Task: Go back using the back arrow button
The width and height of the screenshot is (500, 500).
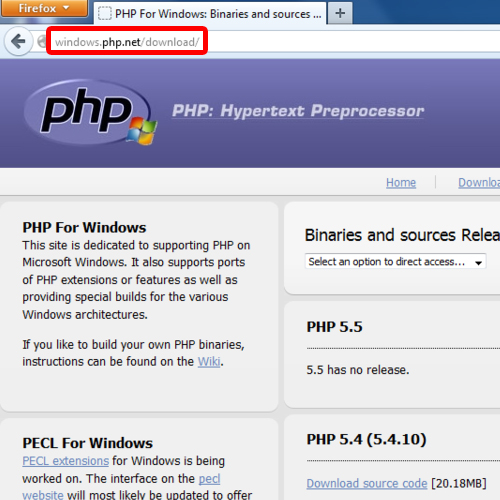Action: click(x=18, y=42)
